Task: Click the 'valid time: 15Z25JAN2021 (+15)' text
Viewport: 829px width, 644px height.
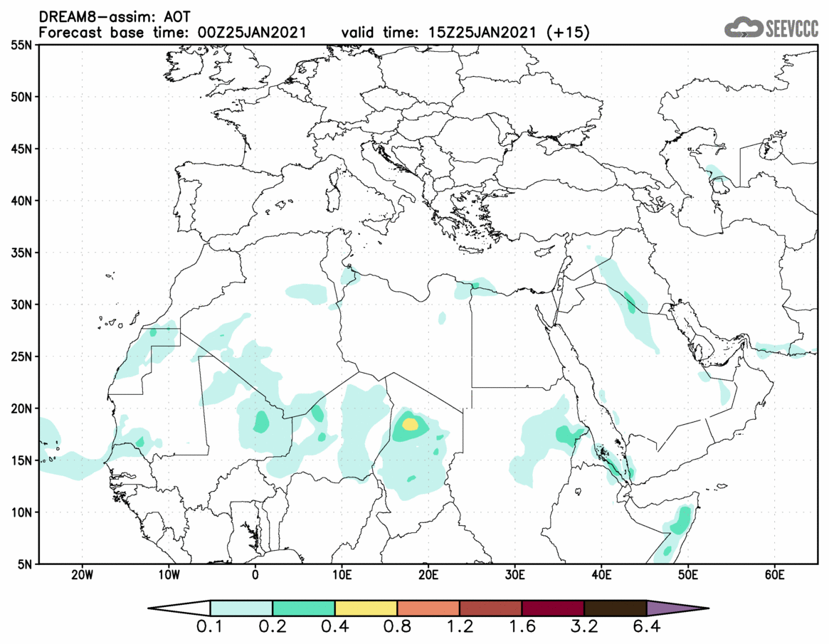Action: point(465,32)
